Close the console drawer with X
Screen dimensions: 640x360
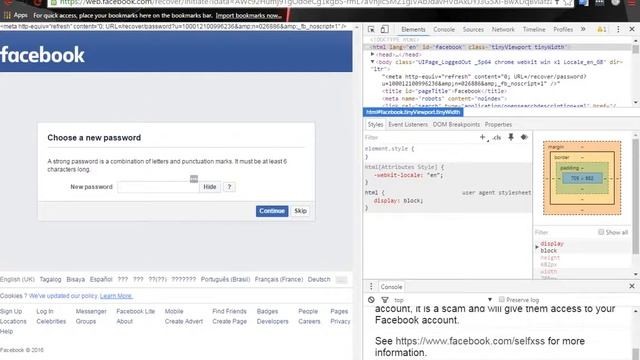coord(632,287)
